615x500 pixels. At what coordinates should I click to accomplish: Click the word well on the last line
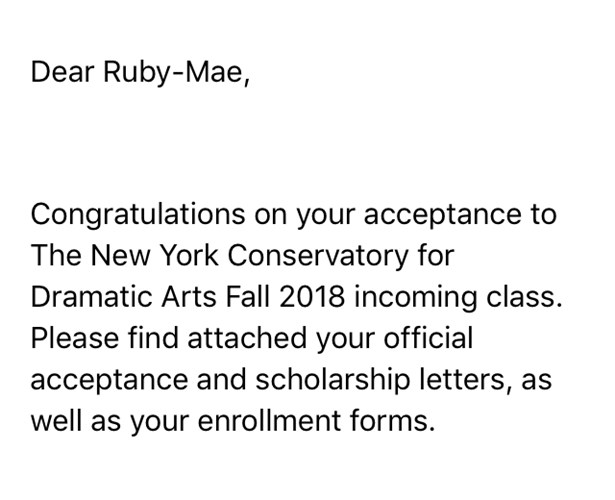(x=56, y=420)
